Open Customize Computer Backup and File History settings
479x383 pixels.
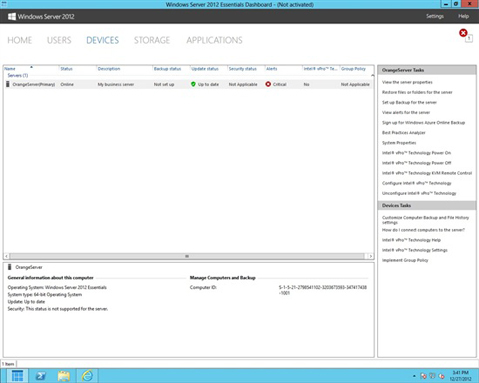point(425,220)
